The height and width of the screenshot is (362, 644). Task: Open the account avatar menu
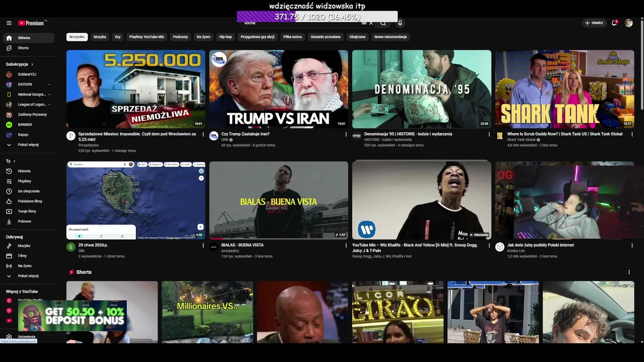click(628, 23)
